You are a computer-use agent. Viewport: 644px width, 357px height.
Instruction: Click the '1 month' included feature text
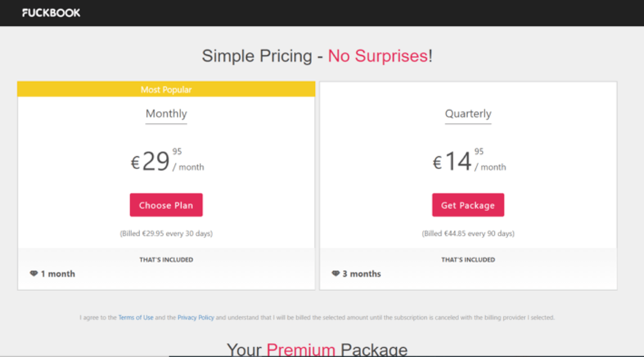click(x=58, y=274)
